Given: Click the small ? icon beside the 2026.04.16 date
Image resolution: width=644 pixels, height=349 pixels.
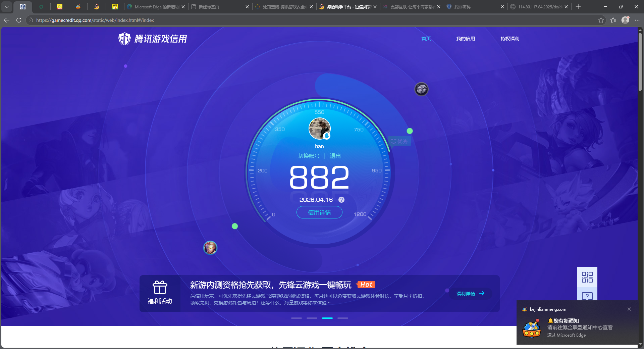Looking at the screenshot, I should (x=341, y=200).
